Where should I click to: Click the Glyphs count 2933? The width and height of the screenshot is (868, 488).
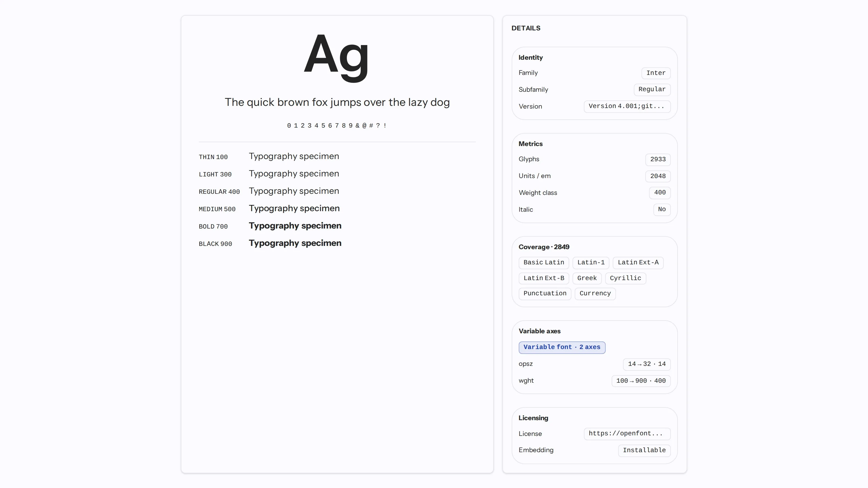click(658, 160)
